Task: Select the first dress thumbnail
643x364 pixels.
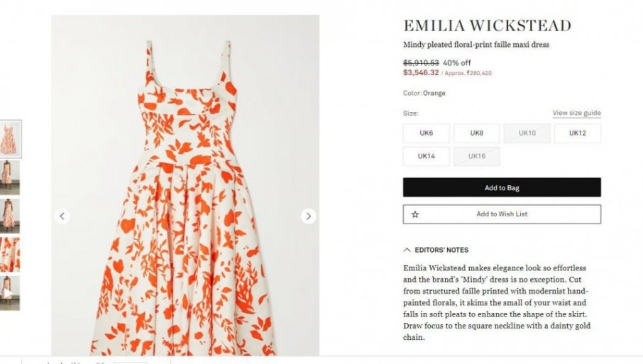Action: [x=10, y=139]
